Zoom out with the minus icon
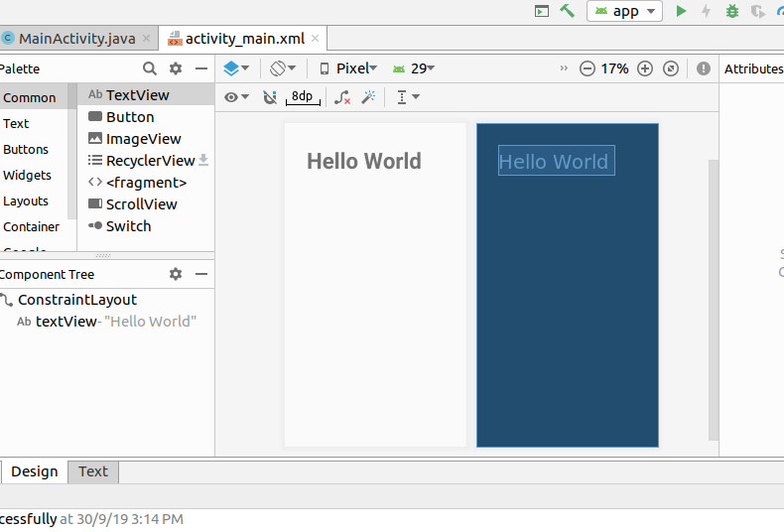Screen dimensions: 784x532 click(x=587, y=68)
